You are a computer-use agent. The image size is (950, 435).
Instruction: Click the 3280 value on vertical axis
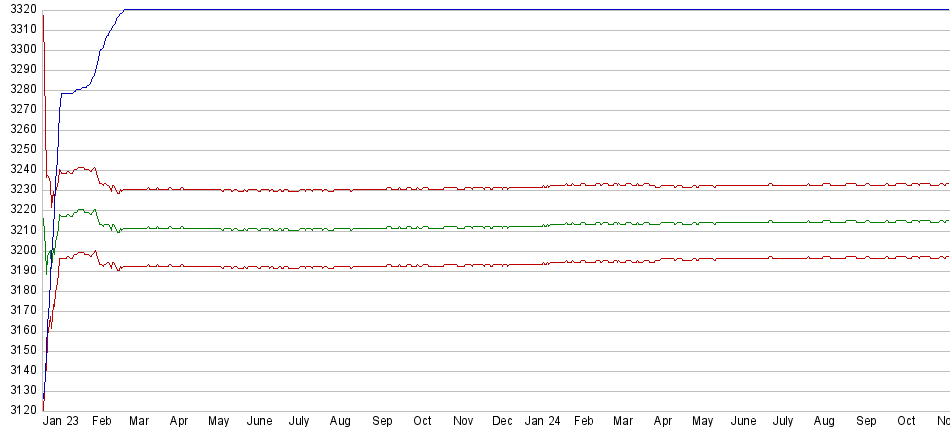23,90
